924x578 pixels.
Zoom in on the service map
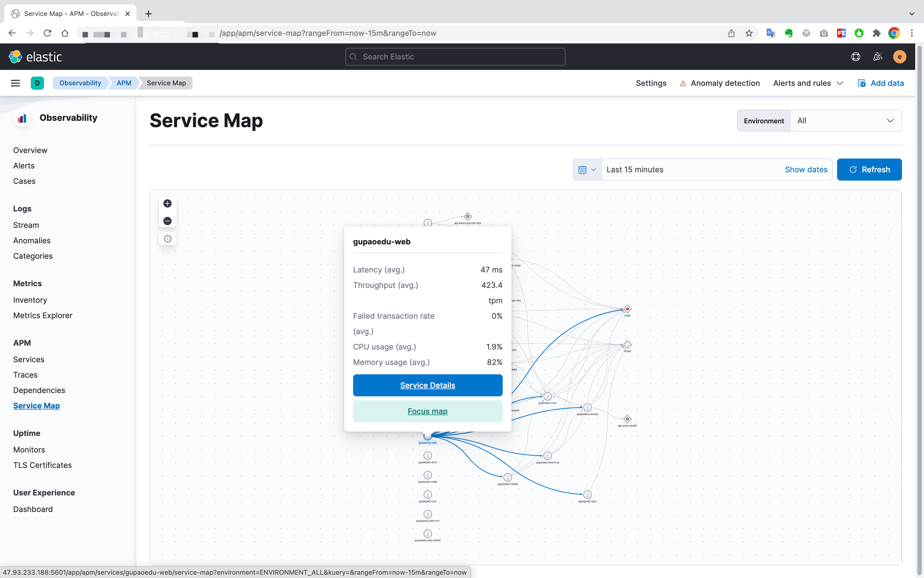point(167,203)
